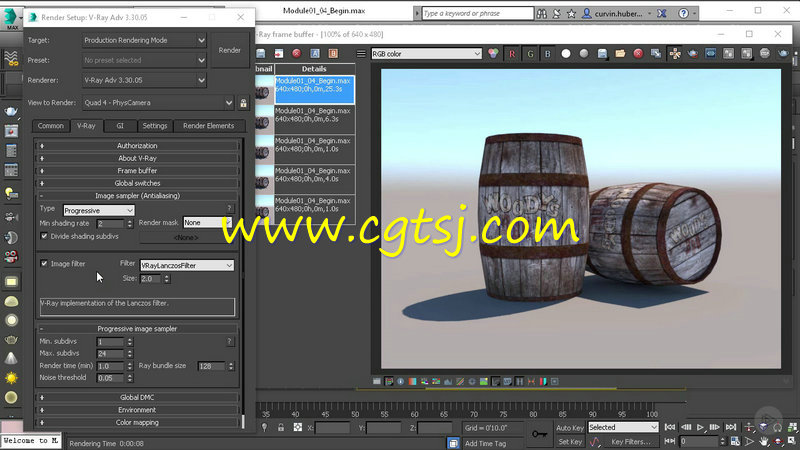800x450 pixels.
Task: Click the history save icon in VFB history
Action: pos(261,54)
